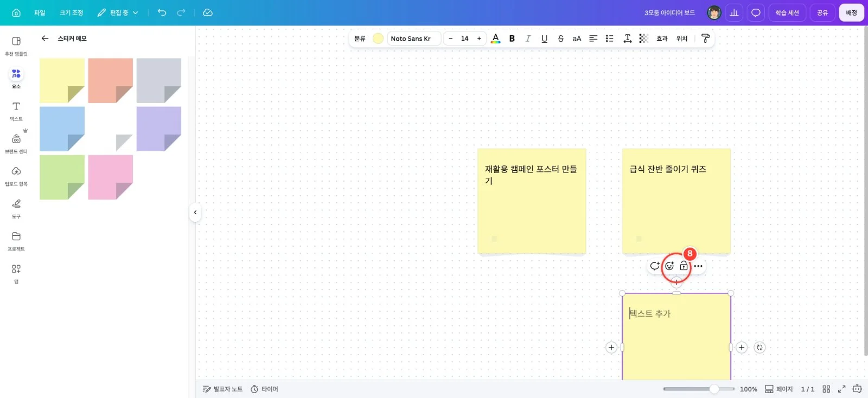This screenshot has width=868, height=398.
Task: Add the blue sticky note from panel
Action: click(x=62, y=129)
